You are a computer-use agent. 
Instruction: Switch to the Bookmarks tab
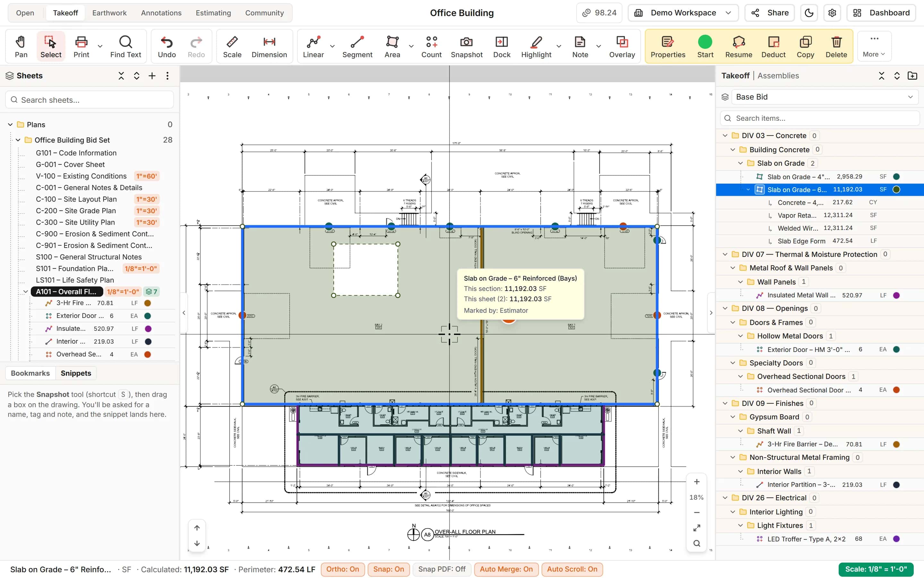[30, 373]
